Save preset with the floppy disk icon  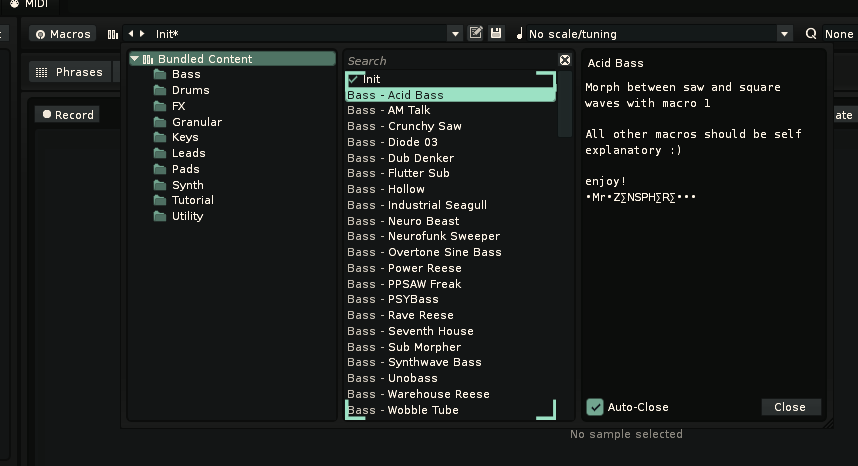click(496, 33)
